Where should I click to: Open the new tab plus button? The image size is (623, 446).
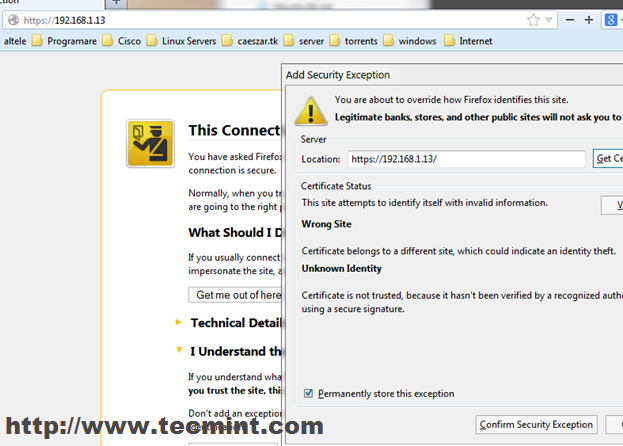point(116,2)
